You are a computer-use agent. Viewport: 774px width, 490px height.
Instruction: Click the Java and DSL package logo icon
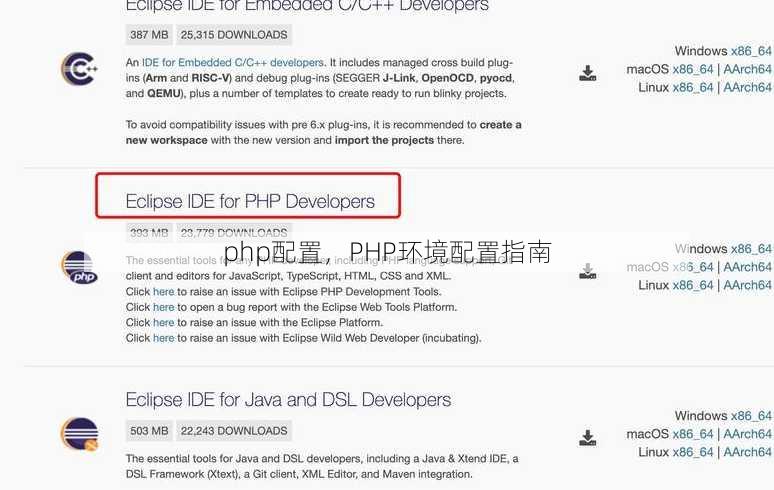[x=79, y=434]
